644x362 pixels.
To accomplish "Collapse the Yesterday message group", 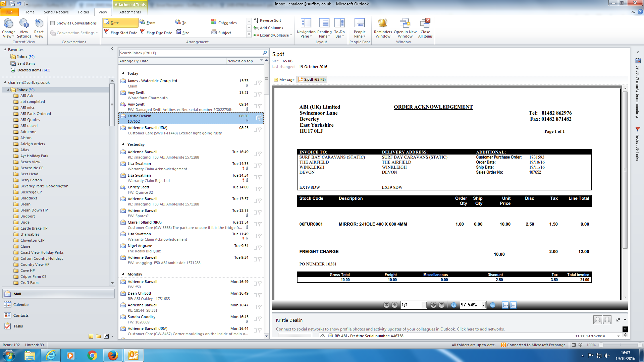I will point(123,144).
